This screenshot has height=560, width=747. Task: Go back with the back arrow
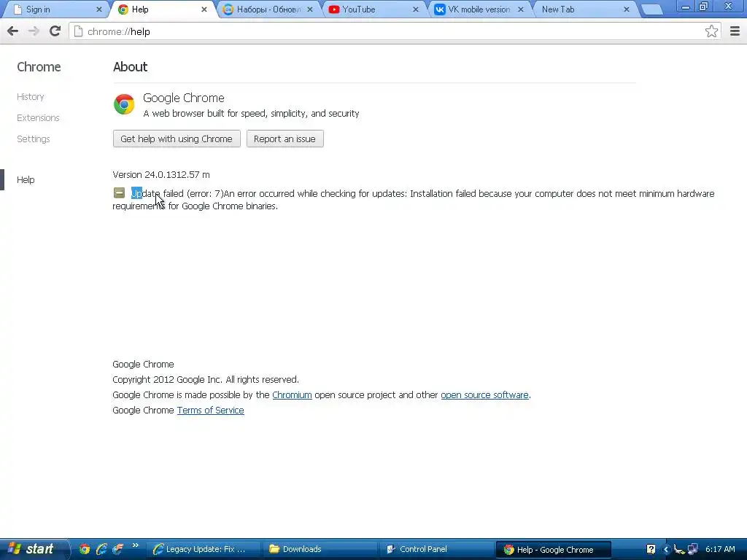click(x=13, y=31)
